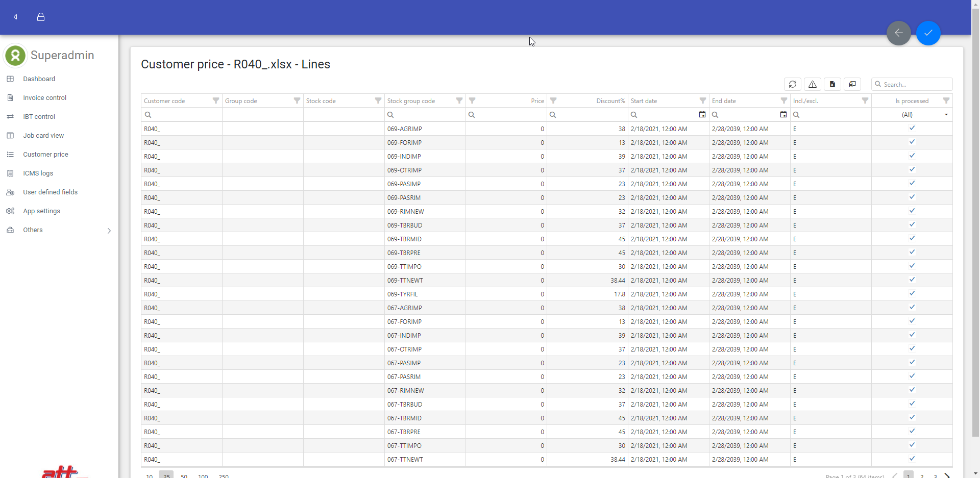Collapse sidebar with the top-left triangle
980x478 pixels.
16,17
